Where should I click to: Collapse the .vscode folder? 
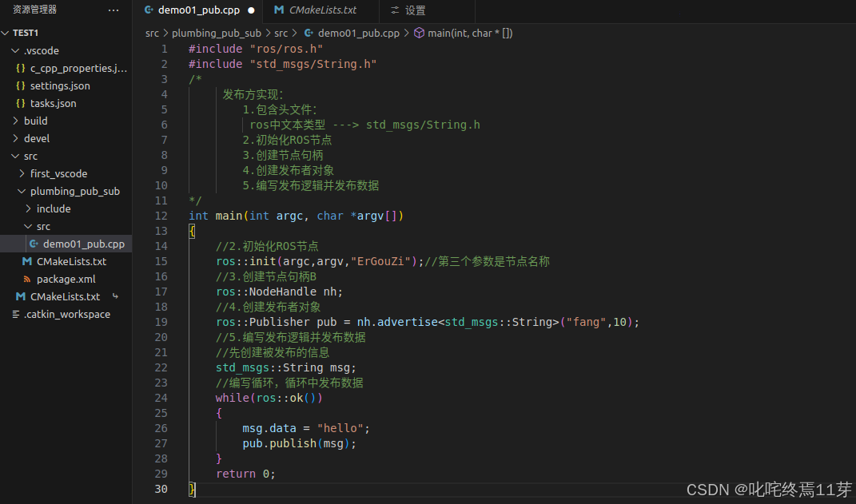pos(15,51)
